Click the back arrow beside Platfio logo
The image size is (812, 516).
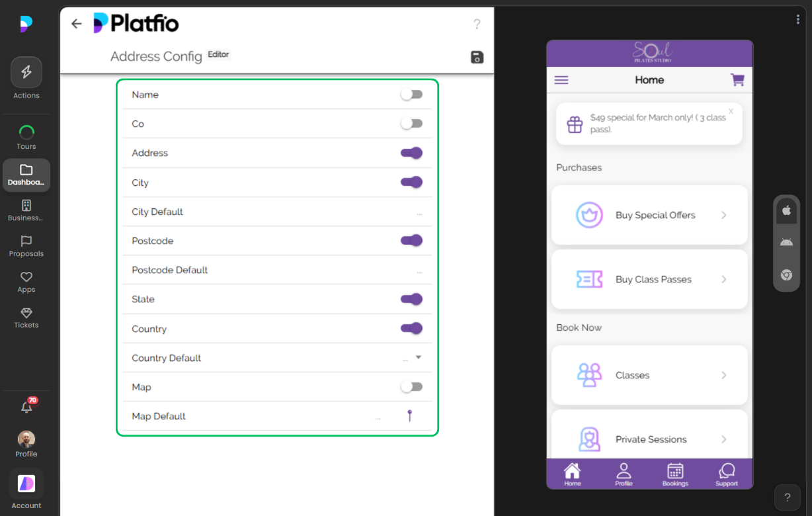pyautogui.click(x=77, y=24)
